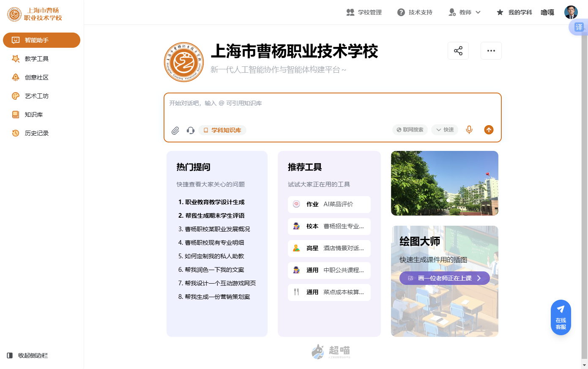Go to 历史记录 in the sidebar
Screen dimensions: 588x369
pyautogui.click(x=36, y=133)
